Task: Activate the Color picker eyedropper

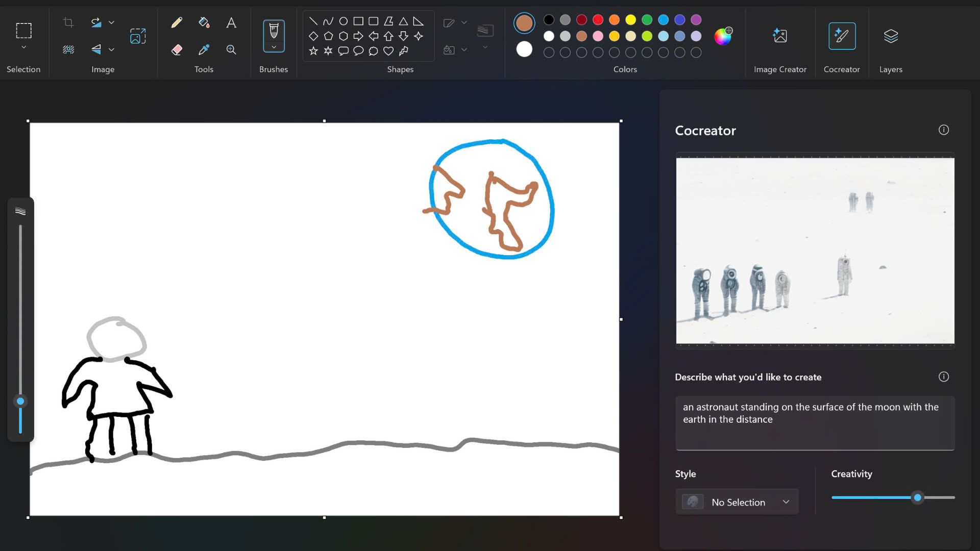Action: pyautogui.click(x=204, y=49)
